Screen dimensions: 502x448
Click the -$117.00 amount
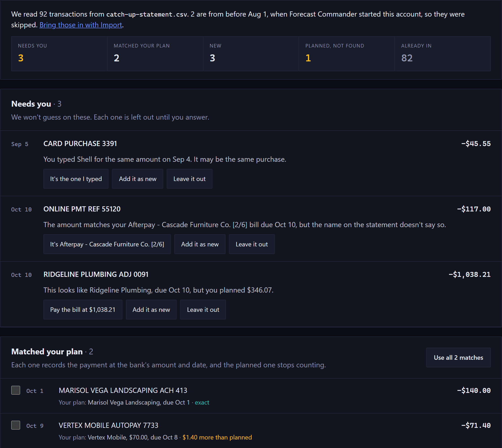(x=474, y=209)
